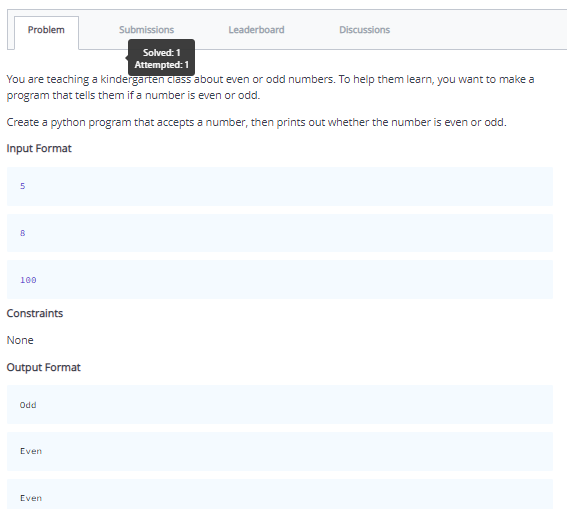Click the Output Format heading
This screenshot has width=567, height=509.
(43, 367)
